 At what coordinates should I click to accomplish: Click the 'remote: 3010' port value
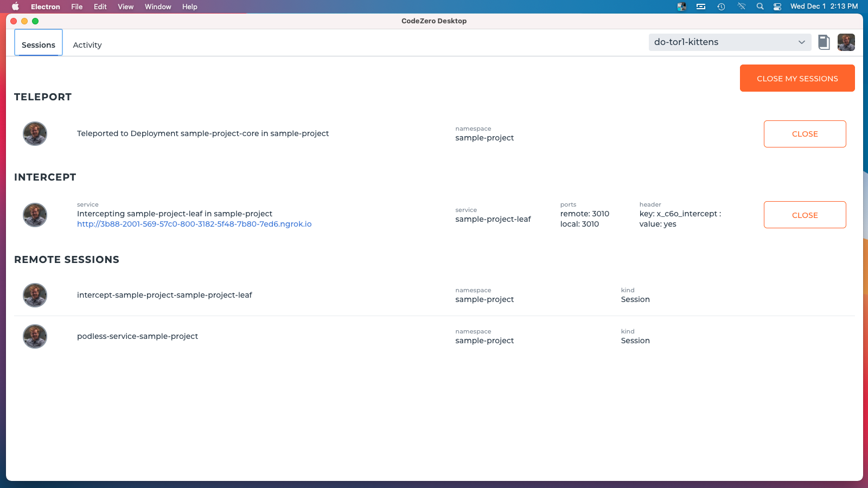[585, 214]
